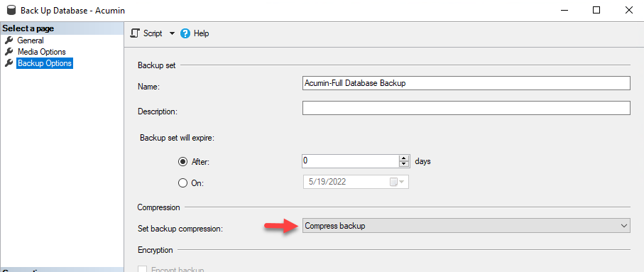The image size is (644, 272).
Task: Click the blue Help question-mark icon
Action: [x=185, y=33]
